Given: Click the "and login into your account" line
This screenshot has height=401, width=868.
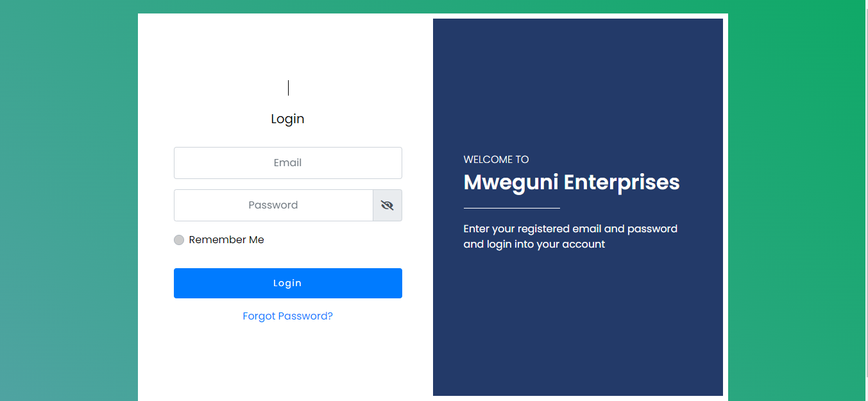Looking at the screenshot, I should point(534,244).
